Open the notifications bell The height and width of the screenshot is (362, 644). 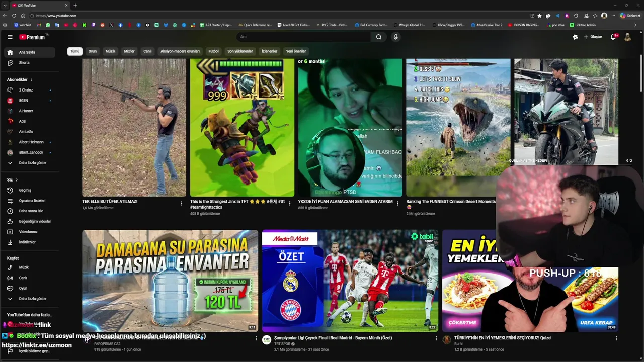[613, 37]
